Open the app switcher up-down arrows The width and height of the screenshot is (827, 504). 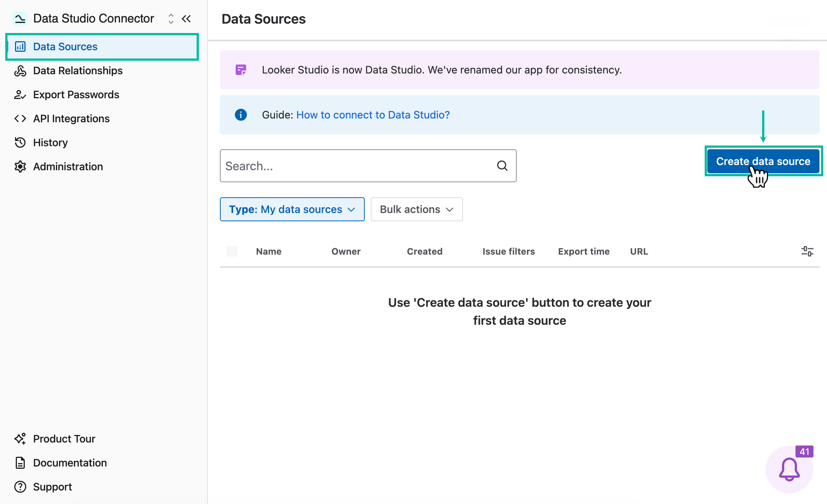[x=171, y=19]
